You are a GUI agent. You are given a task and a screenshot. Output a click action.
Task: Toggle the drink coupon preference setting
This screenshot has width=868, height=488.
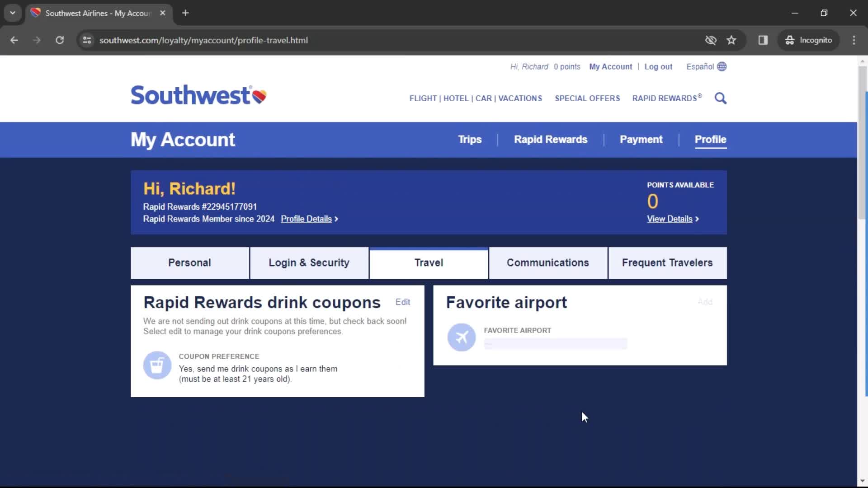pos(402,302)
